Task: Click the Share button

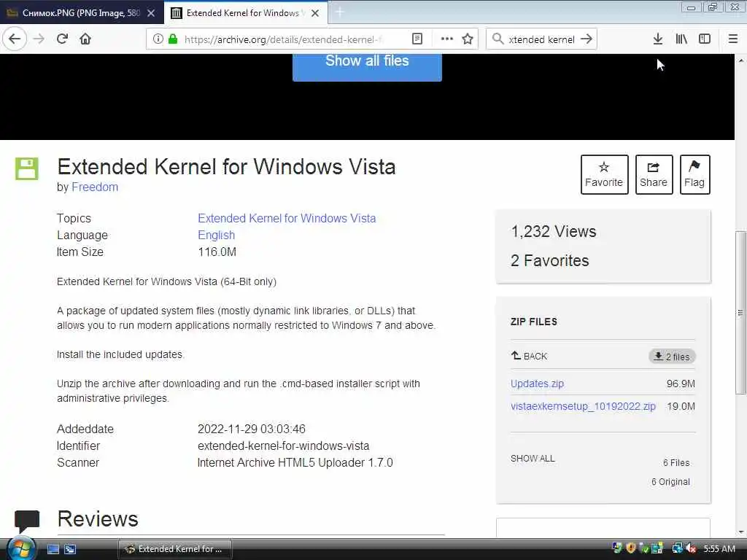Action: coord(654,174)
